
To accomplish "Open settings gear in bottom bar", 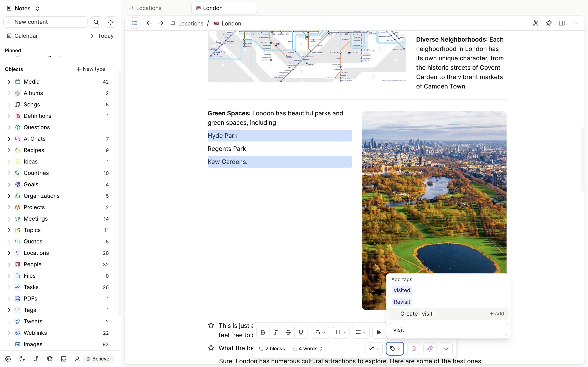I will point(8,359).
